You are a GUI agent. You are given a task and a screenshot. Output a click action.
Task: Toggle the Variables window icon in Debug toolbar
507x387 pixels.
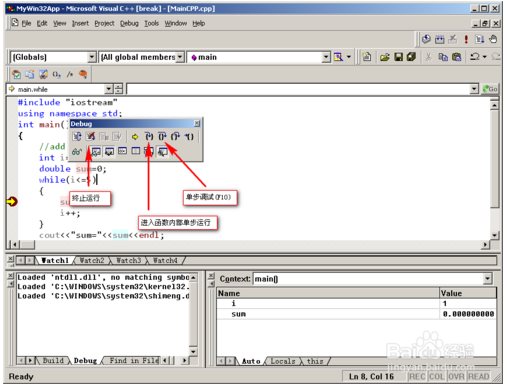[109, 152]
